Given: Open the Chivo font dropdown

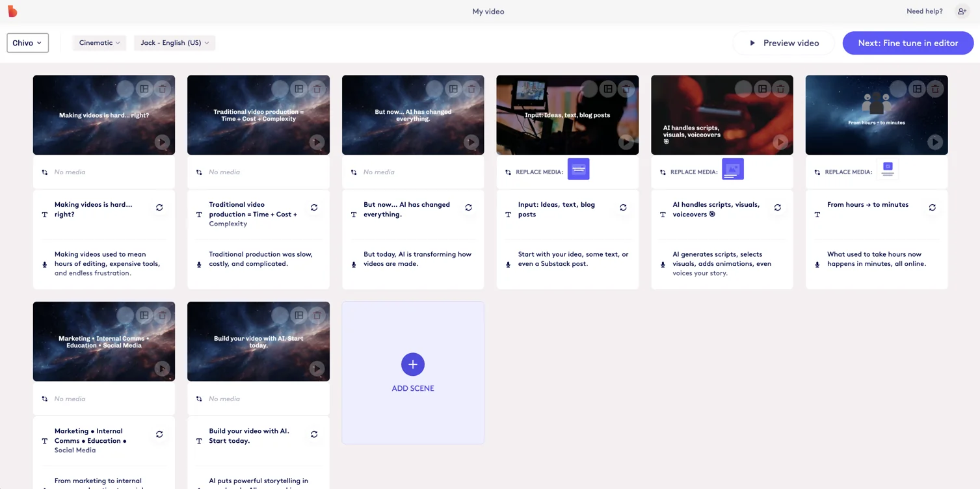Looking at the screenshot, I should click(27, 42).
